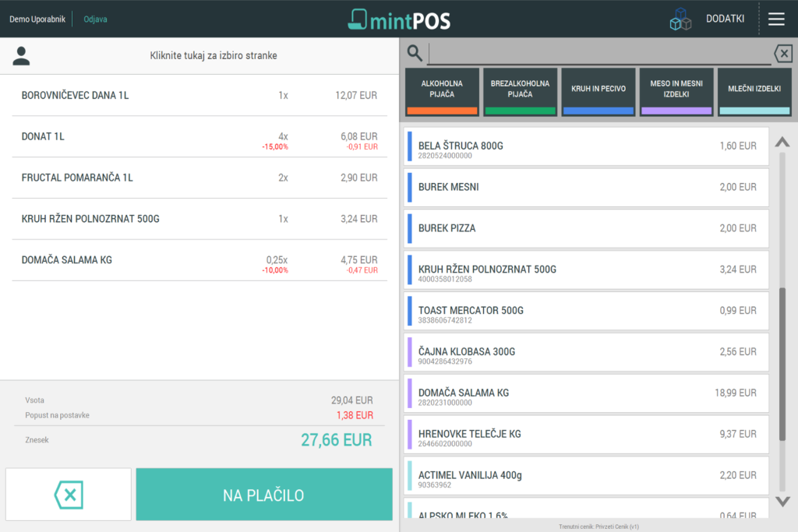Open the hamburger main menu
Image resolution: width=798 pixels, height=532 pixels.
click(x=776, y=19)
